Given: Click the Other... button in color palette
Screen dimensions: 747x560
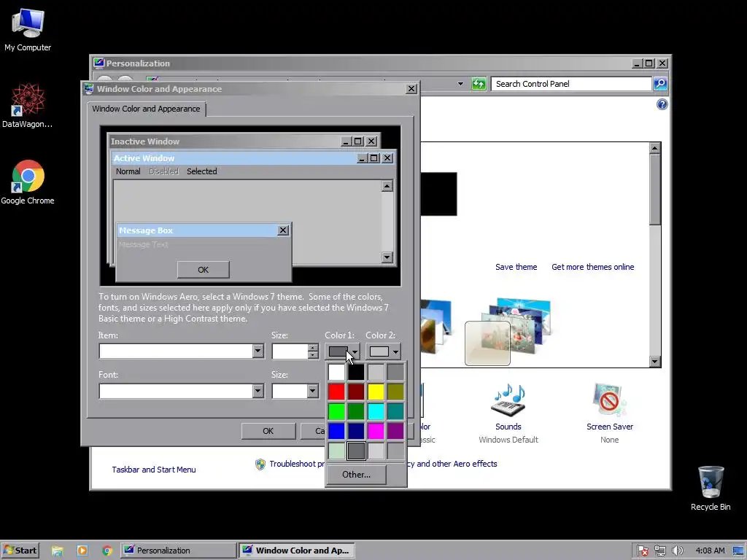Looking at the screenshot, I should point(356,474).
